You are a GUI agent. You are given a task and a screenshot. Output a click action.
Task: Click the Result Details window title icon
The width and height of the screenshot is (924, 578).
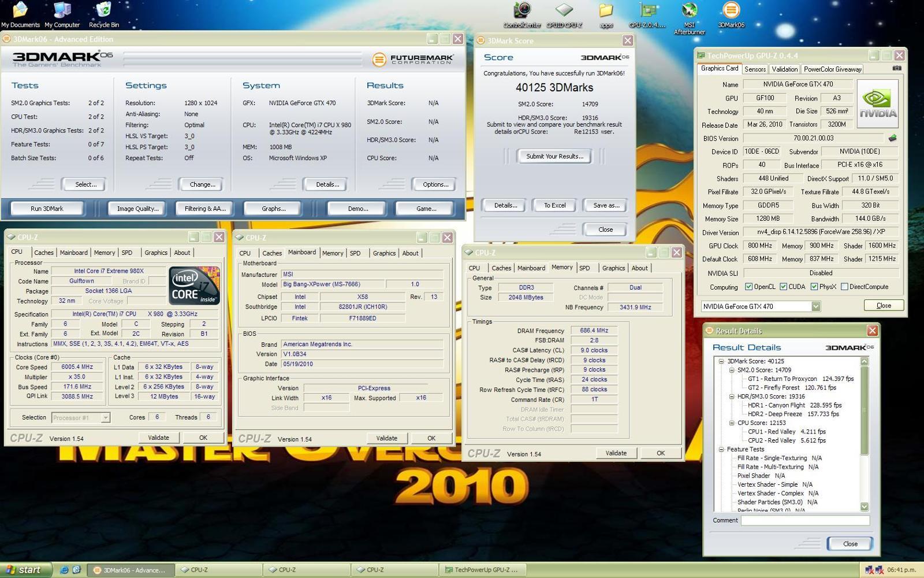pos(709,331)
